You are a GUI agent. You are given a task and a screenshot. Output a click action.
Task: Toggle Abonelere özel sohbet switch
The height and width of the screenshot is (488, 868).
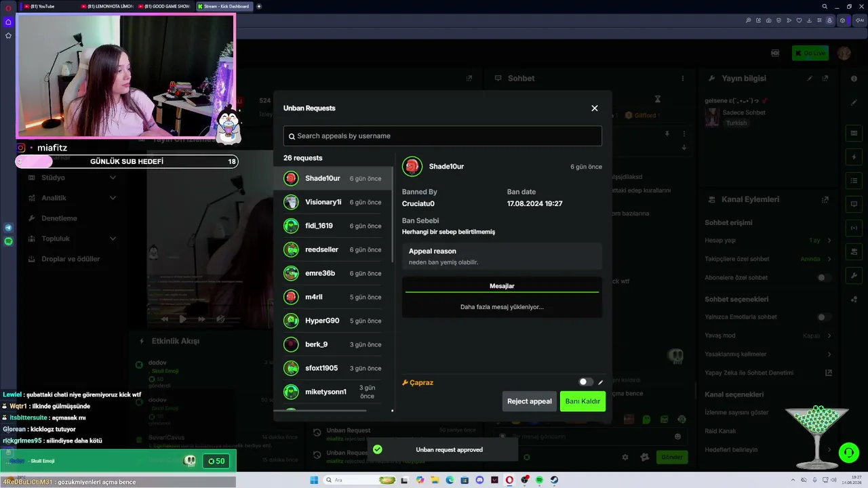(x=824, y=278)
